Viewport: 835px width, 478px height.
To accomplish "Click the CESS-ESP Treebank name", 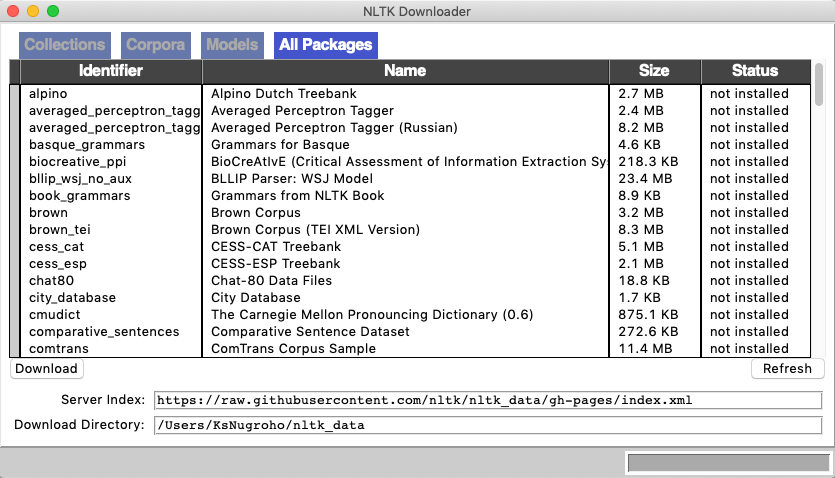I will [x=276, y=264].
